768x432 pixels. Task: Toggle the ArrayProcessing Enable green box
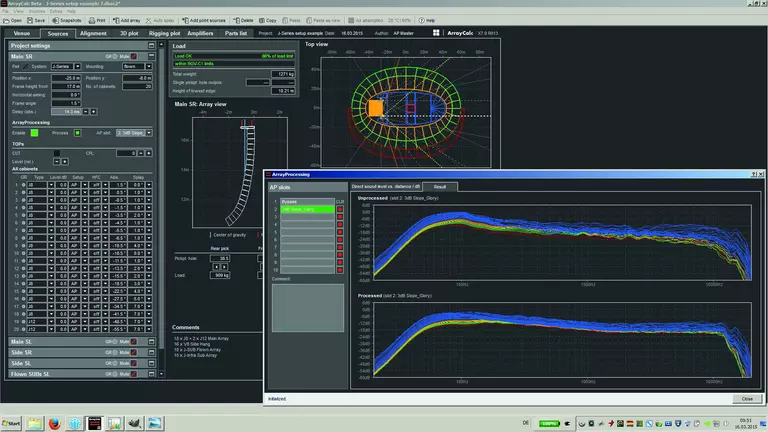click(34, 132)
